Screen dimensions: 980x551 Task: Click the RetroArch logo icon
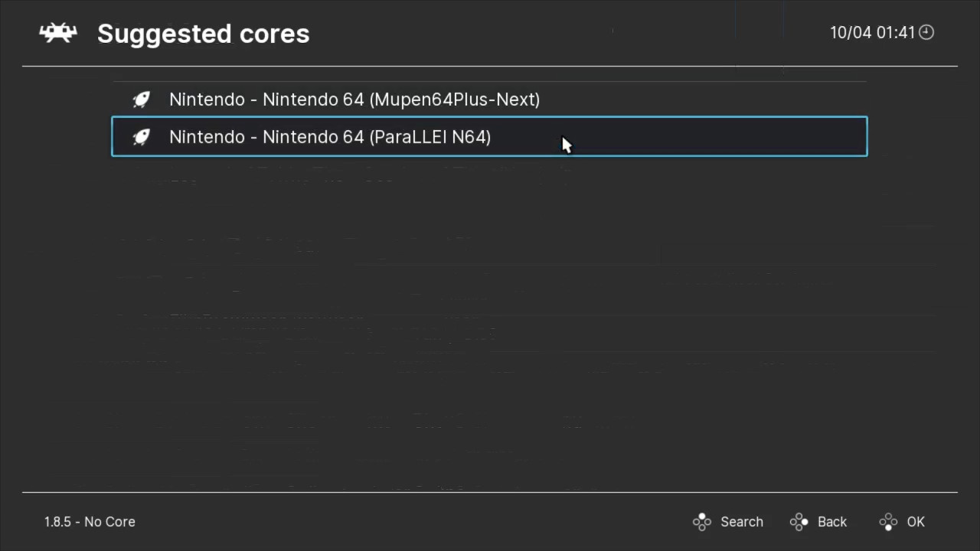point(57,32)
